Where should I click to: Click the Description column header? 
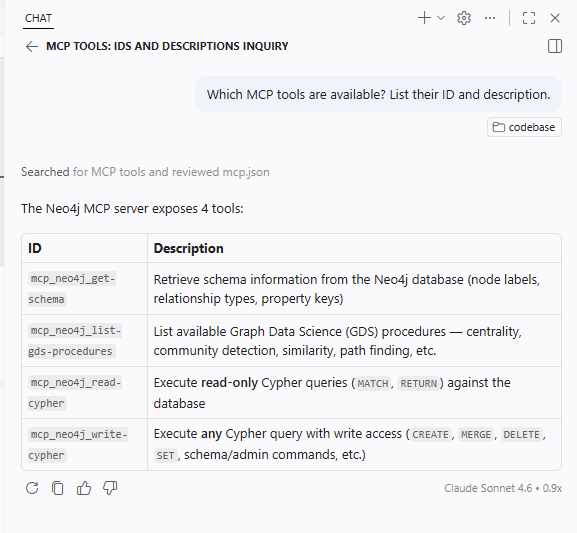click(354, 248)
